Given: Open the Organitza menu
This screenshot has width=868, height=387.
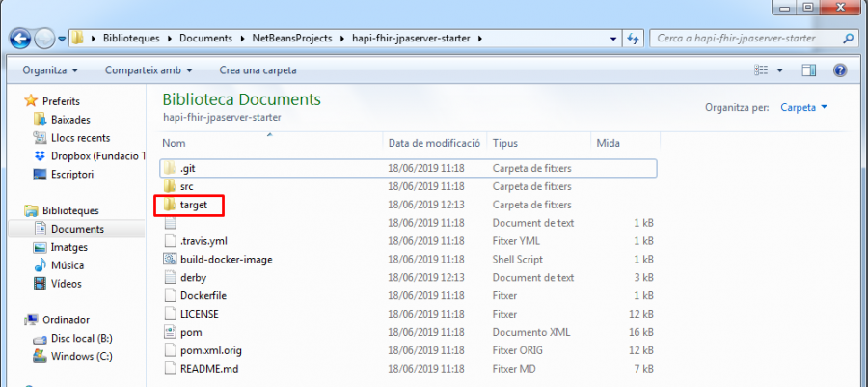Looking at the screenshot, I should pos(51,70).
